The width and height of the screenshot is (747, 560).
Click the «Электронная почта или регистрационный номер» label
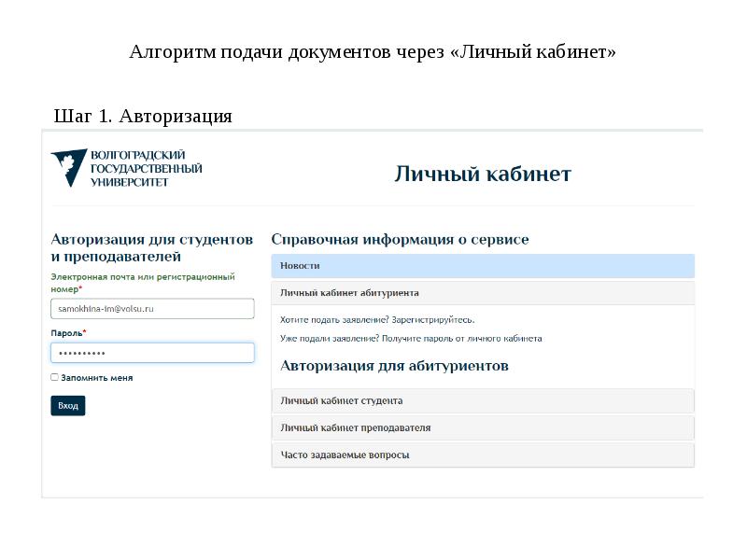142,283
